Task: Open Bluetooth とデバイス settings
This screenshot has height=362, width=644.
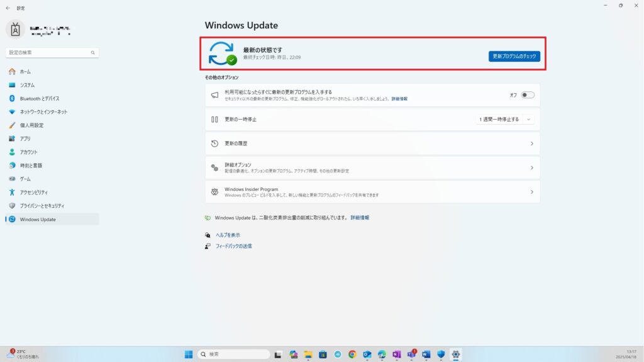Action: coord(40,99)
